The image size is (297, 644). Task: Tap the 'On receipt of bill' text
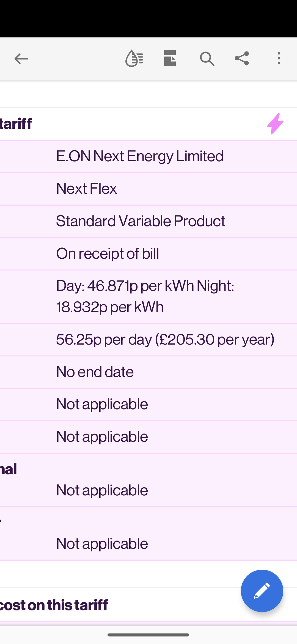108,253
